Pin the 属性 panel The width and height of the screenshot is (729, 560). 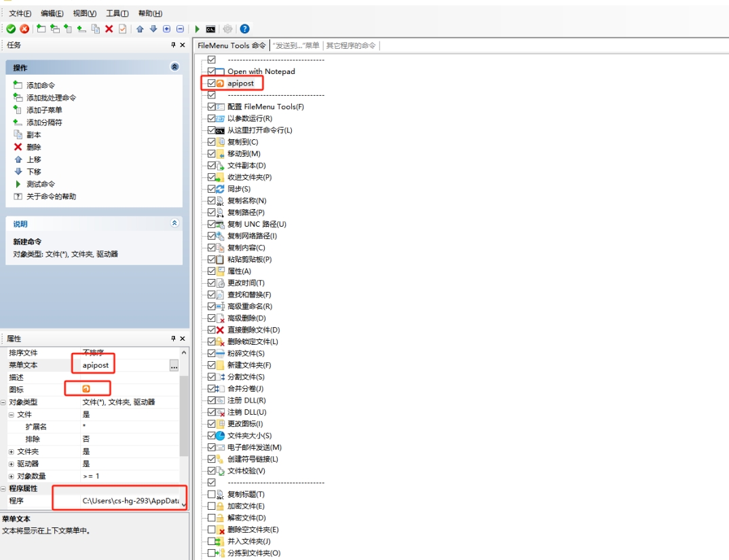click(x=173, y=338)
